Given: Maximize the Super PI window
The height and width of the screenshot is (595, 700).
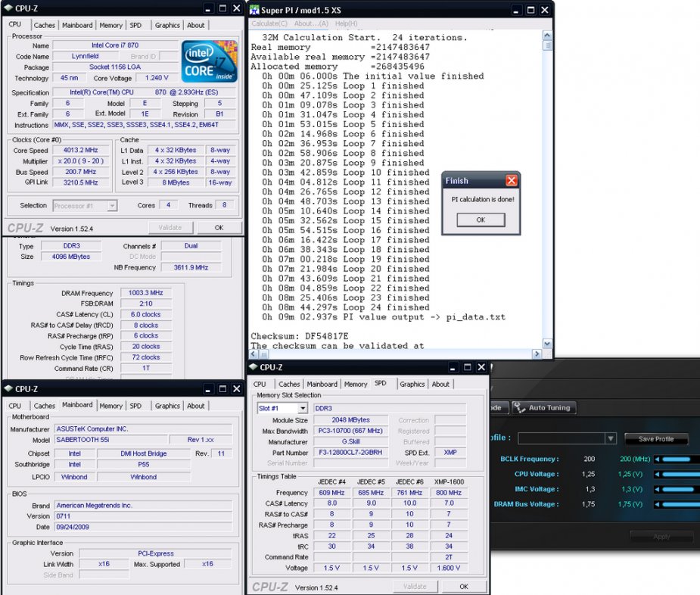Looking at the screenshot, I should click(530, 10).
